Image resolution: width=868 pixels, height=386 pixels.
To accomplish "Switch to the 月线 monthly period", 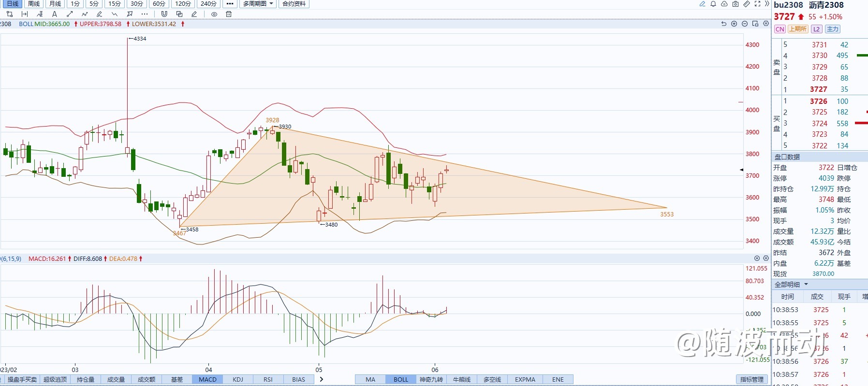I will pos(55,4).
